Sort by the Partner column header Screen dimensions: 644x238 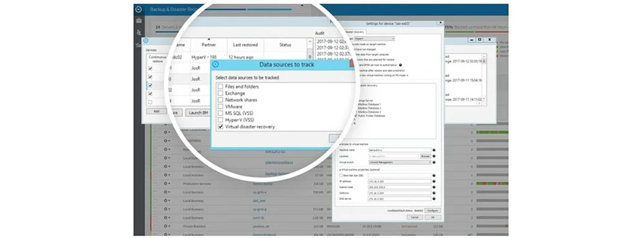pos(209,45)
